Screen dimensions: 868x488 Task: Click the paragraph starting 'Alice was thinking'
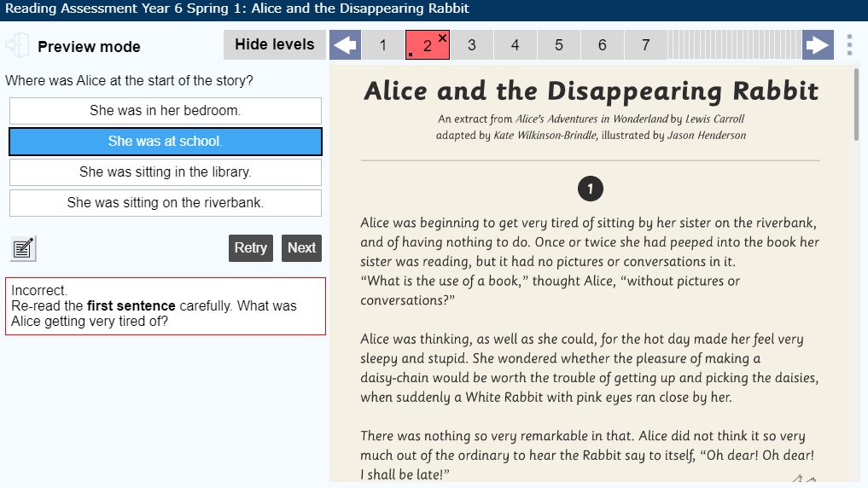[590, 368]
